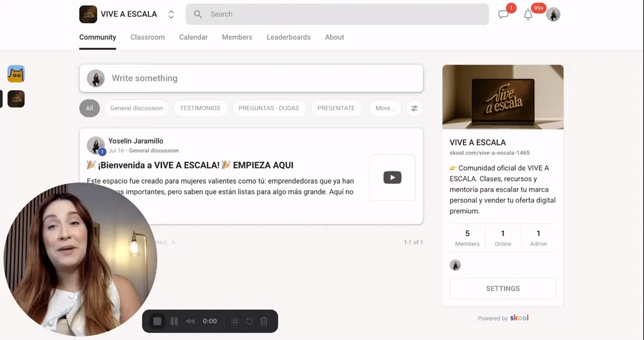Screen dimensions: 644x340
Task: Select the dark Vive a Escala sidebar icon
Action: [x=16, y=99]
